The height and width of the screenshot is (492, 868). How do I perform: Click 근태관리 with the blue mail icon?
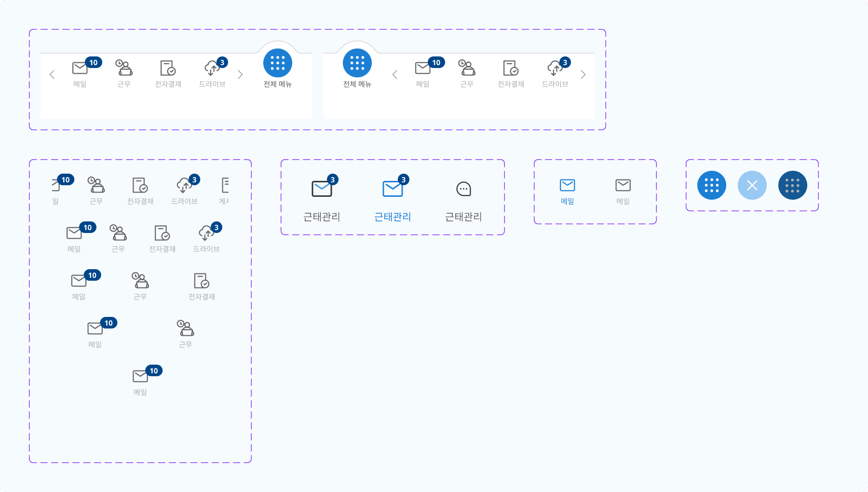click(x=393, y=199)
